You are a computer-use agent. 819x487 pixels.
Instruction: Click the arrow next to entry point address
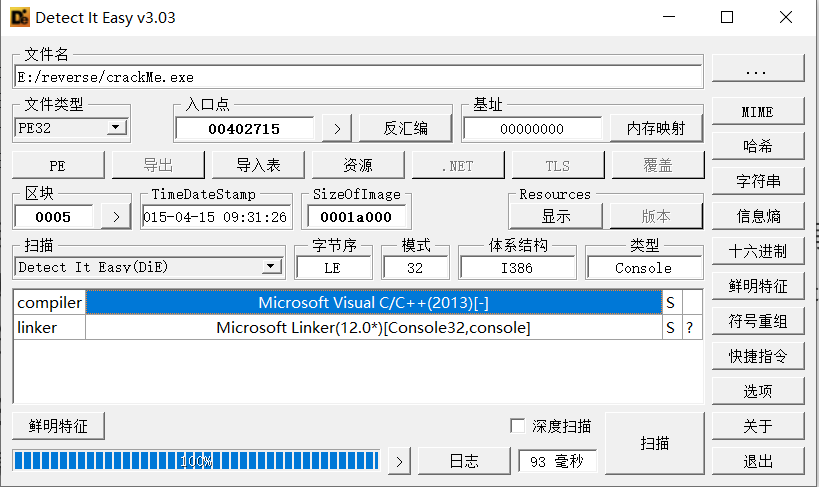click(x=337, y=129)
